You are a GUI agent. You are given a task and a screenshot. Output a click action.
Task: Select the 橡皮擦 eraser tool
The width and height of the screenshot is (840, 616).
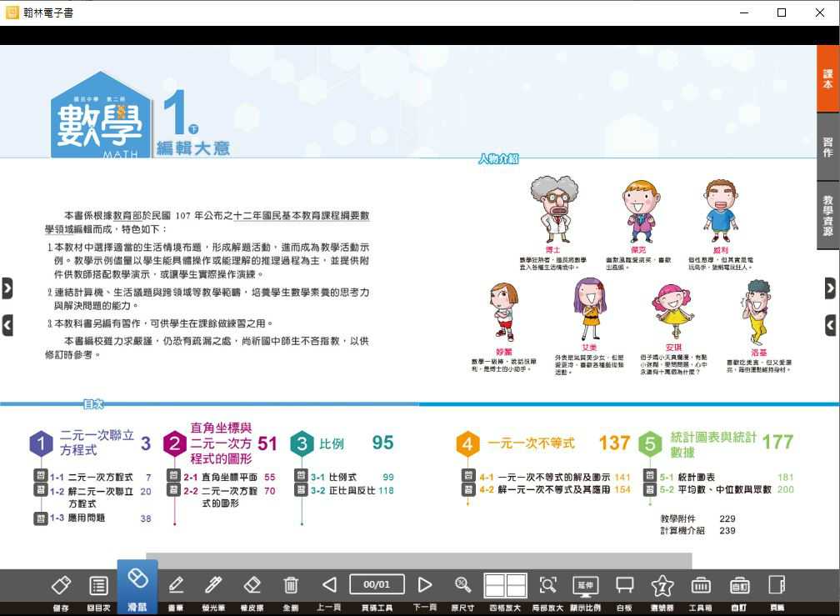[252, 585]
